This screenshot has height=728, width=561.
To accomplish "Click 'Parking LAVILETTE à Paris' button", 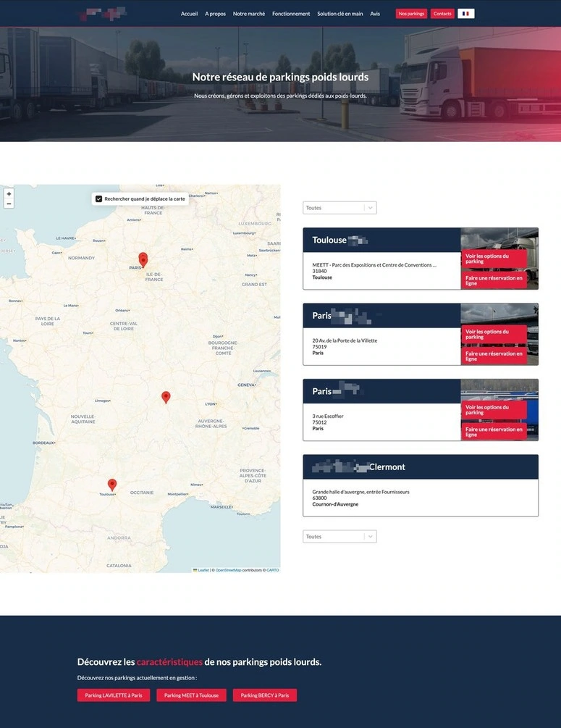I will [114, 695].
